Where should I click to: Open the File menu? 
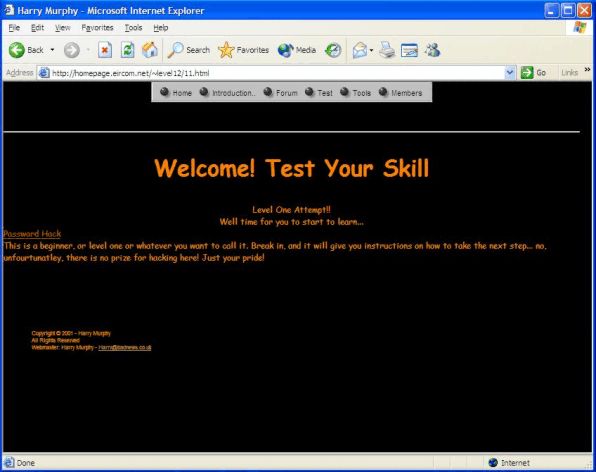(14, 28)
